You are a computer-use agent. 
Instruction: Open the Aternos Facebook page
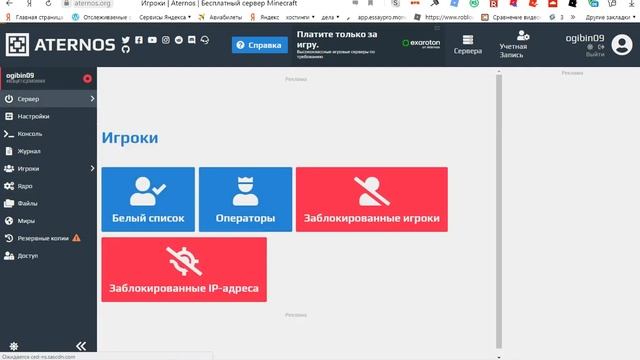139,40
